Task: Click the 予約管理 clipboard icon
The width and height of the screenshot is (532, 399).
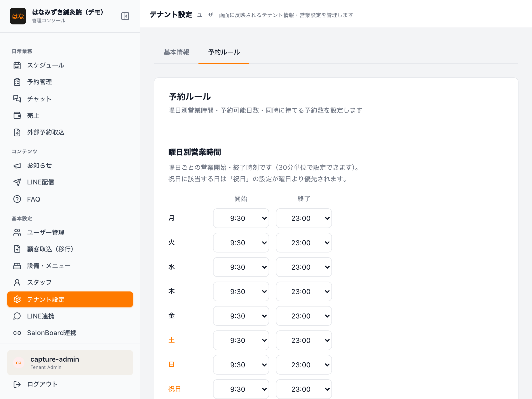Action: click(x=17, y=82)
